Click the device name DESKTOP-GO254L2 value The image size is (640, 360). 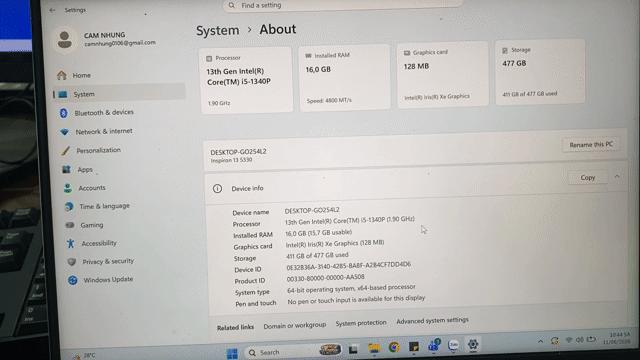pos(312,210)
